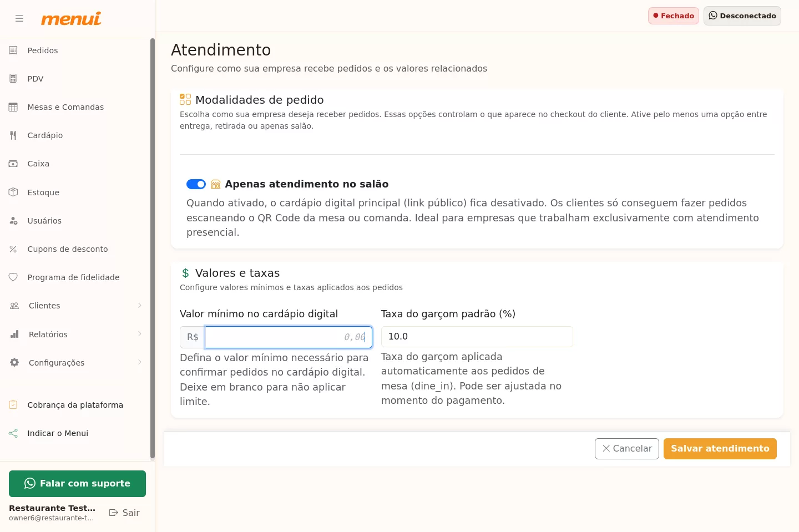Click the Caixa cash icon

13,164
